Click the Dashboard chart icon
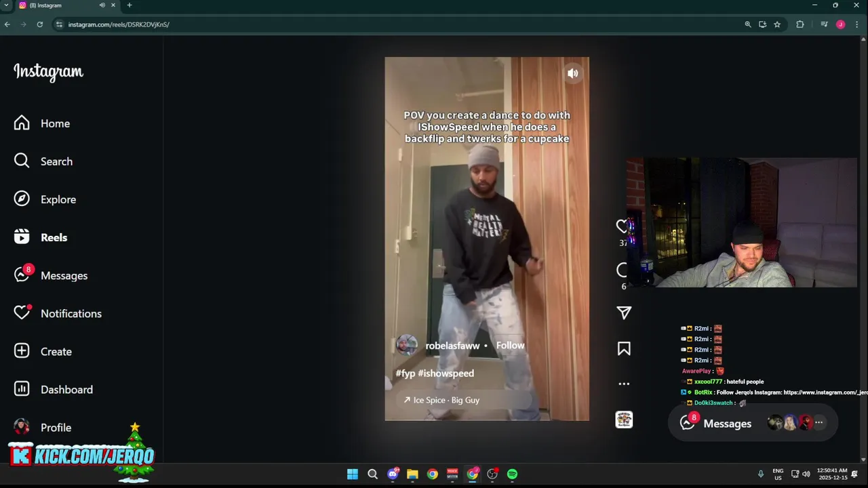The width and height of the screenshot is (868, 488). (x=22, y=388)
